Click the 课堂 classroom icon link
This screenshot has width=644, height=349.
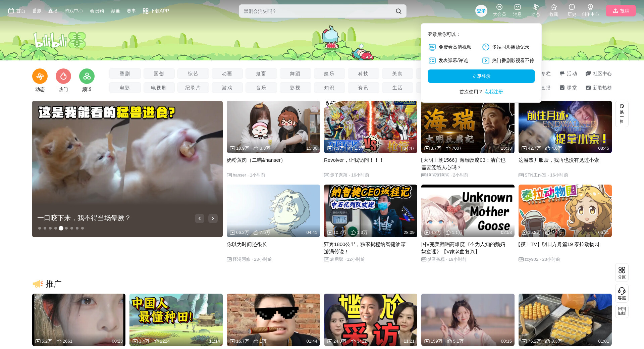[x=568, y=88]
